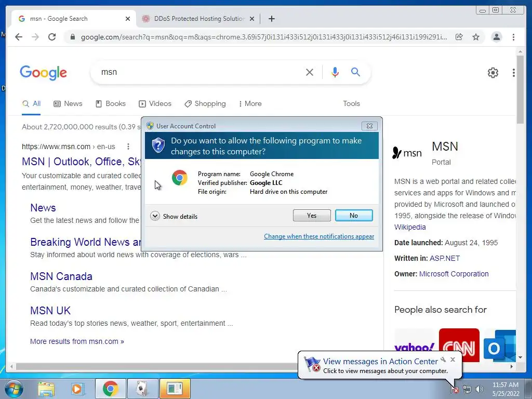Close the Action Center notification balloon
The height and width of the screenshot is (399, 532).
[x=453, y=360]
